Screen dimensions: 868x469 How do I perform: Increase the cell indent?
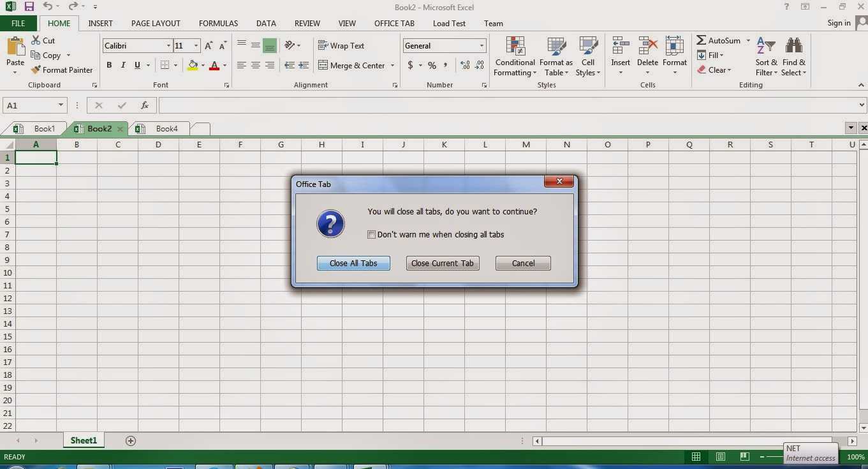pos(304,65)
